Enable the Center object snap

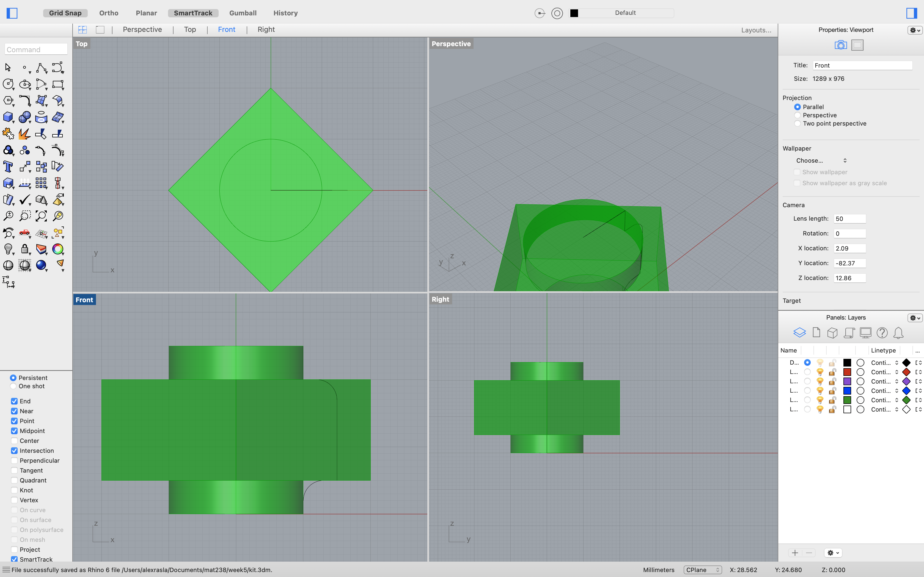[x=14, y=441]
